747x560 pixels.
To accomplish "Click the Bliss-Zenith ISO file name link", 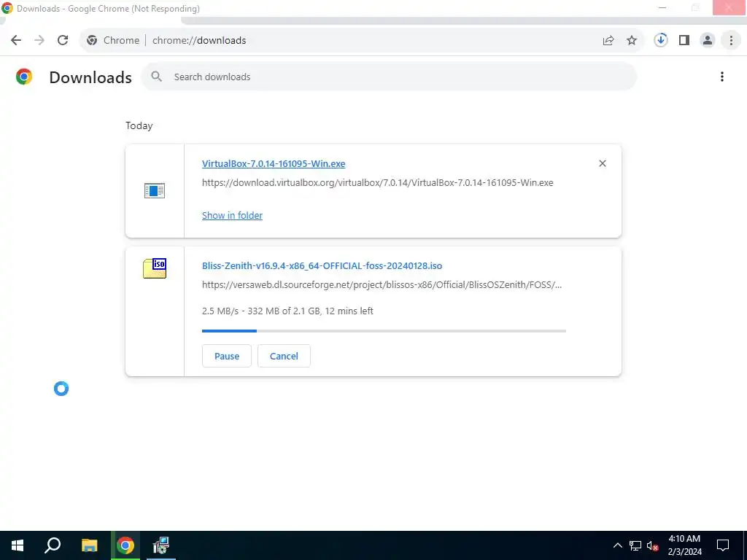I will pos(322,265).
